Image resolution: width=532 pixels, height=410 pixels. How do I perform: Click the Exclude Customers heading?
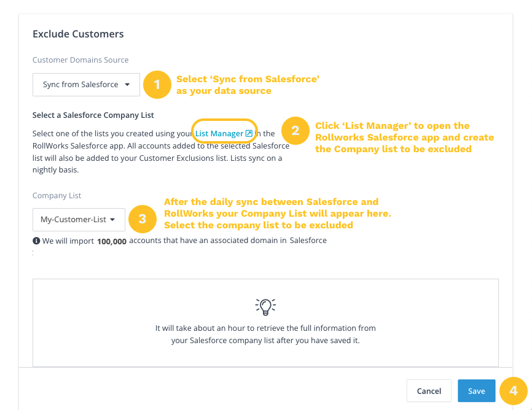click(78, 34)
